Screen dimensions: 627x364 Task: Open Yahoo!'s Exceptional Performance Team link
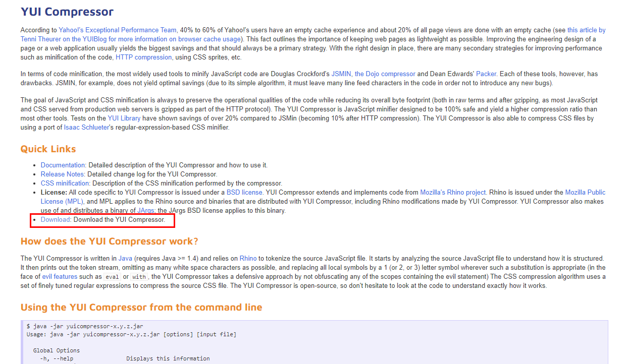click(118, 30)
